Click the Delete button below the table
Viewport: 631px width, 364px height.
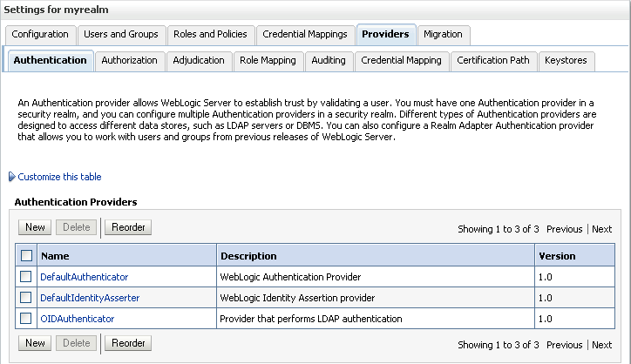coord(76,343)
